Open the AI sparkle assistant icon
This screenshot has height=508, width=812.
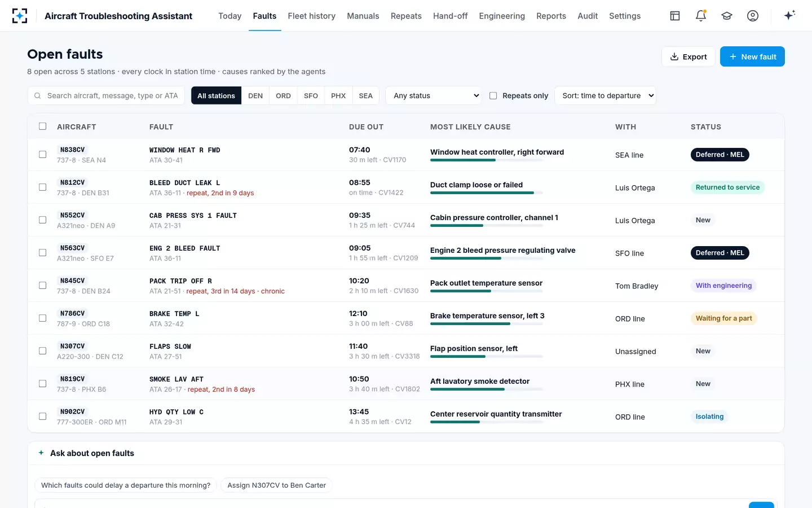pyautogui.click(x=789, y=15)
